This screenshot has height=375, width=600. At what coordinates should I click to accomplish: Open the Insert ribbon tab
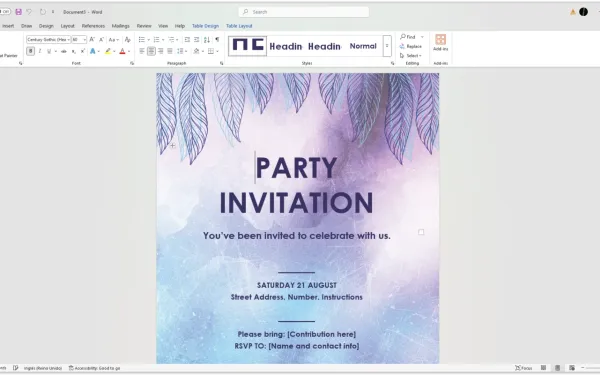pos(8,26)
